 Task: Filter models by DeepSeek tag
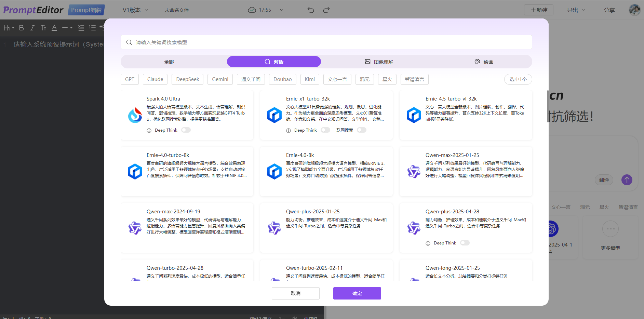187,79
